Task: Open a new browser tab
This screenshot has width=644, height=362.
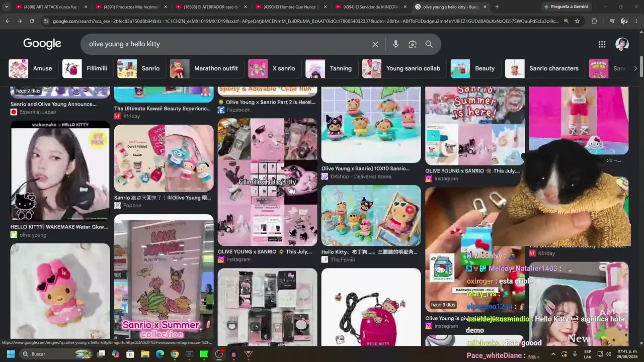Action: point(497,7)
